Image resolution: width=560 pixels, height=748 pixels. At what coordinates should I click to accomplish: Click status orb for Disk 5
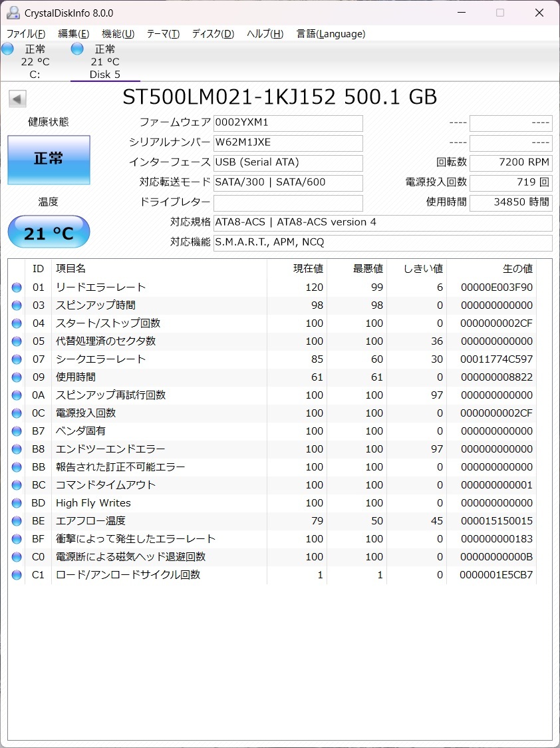tap(77, 49)
